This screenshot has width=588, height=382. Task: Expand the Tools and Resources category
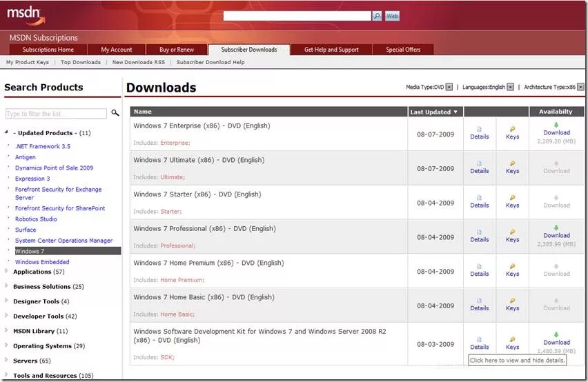(x=6, y=374)
